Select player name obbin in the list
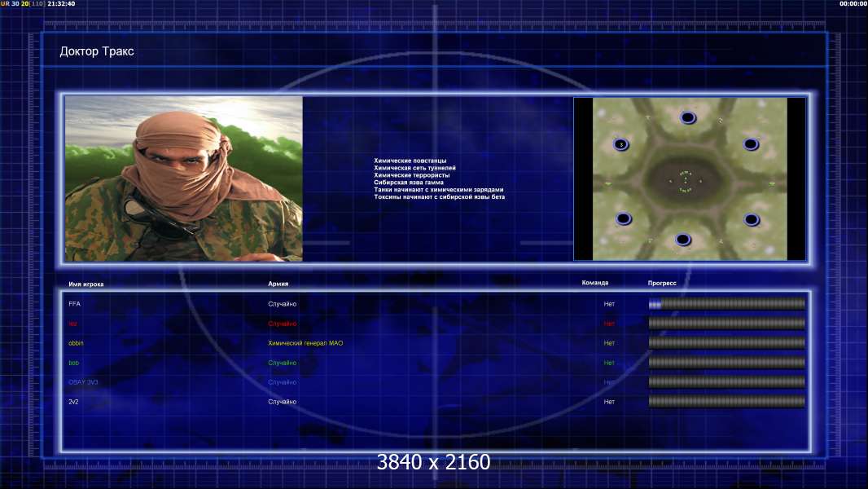Screen dimensions: 868x489 click(76, 343)
